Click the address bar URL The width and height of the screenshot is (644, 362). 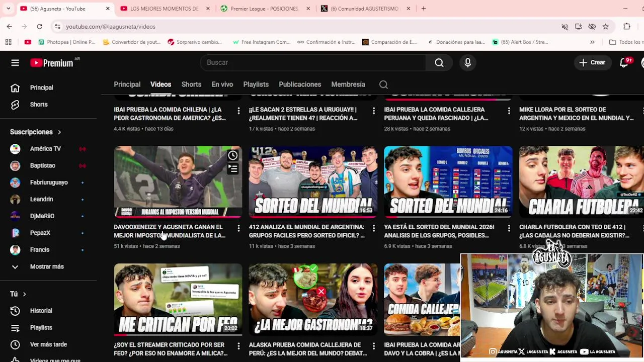110,27
